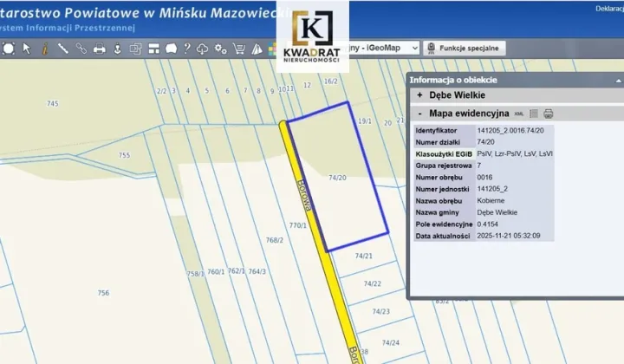The height and width of the screenshot is (364, 624).
Task: Click parcel 74/24 on the map
Action: (x=390, y=342)
